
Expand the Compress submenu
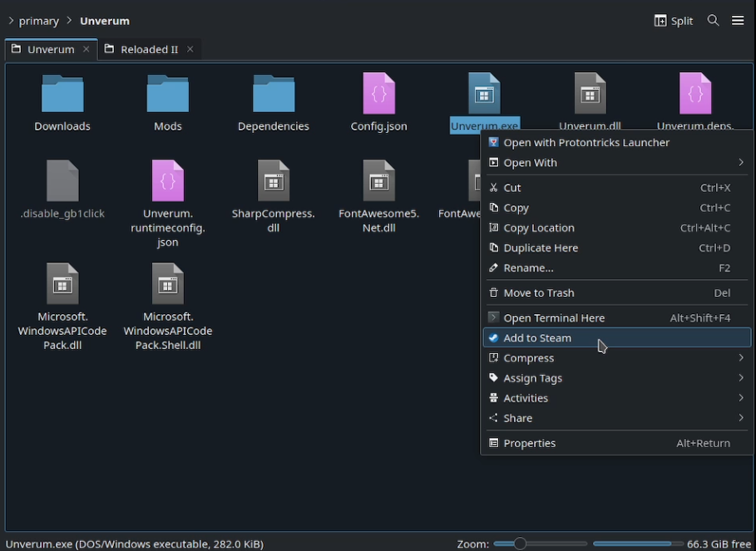tap(617, 358)
